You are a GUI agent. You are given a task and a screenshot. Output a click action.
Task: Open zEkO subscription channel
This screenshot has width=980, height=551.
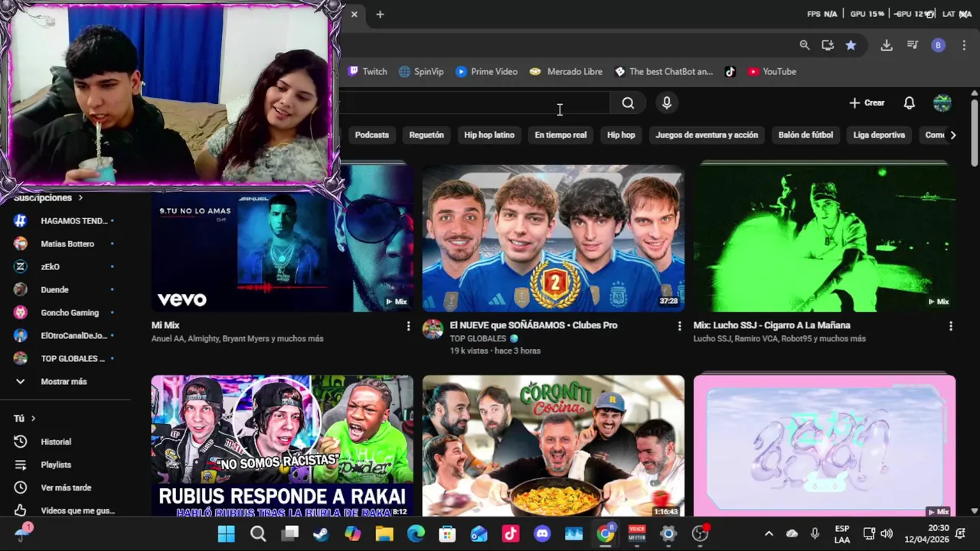[65, 266]
